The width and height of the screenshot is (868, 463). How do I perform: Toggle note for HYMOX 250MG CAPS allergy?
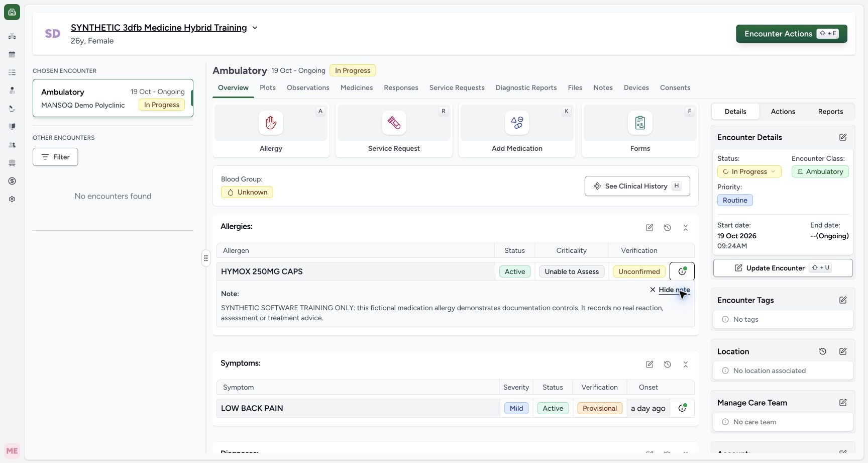click(x=682, y=271)
